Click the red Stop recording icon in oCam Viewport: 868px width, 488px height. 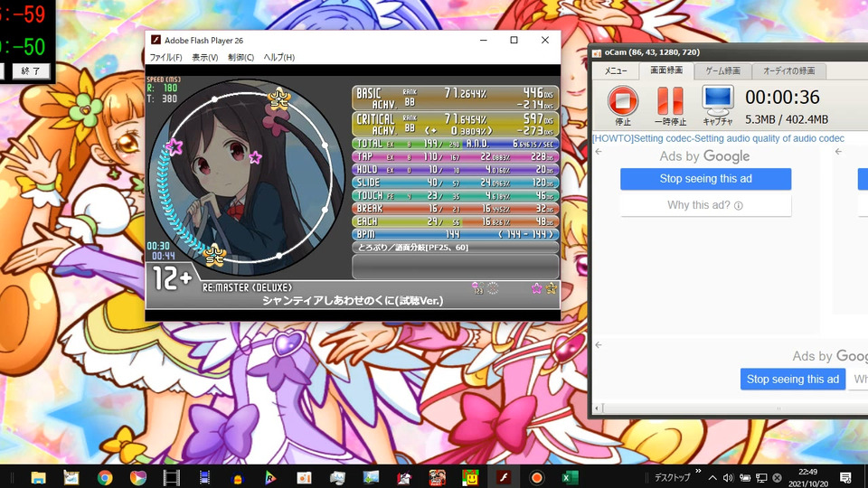click(x=623, y=100)
